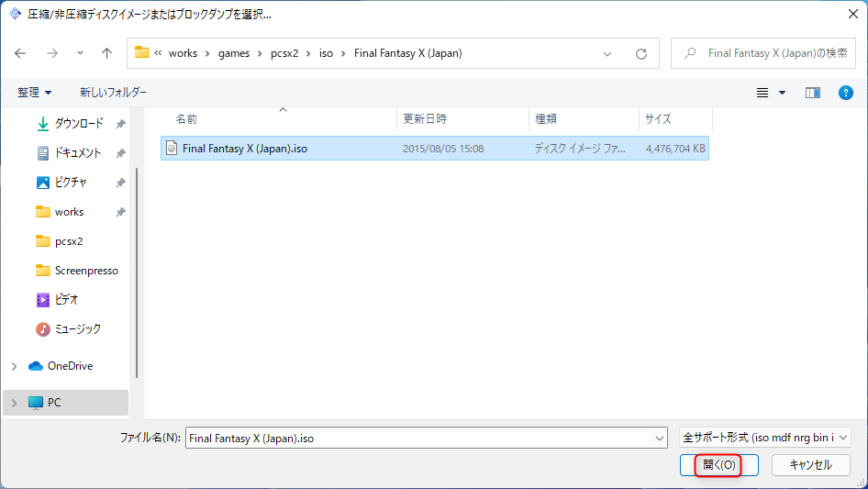The height and width of the screenshot is (489, 868).
Task: Refresh the folder view
Action: [641, 54]
